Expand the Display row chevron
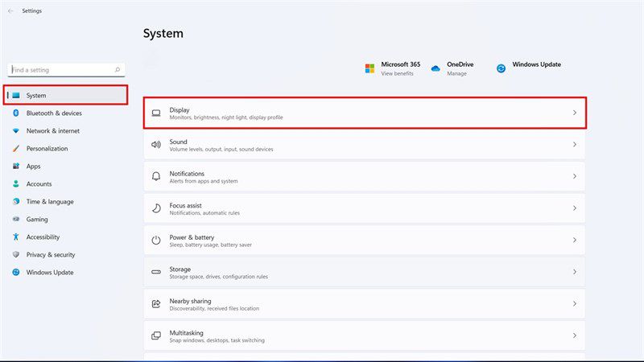Viewport: 644px width, 362px height. point(575,113)
